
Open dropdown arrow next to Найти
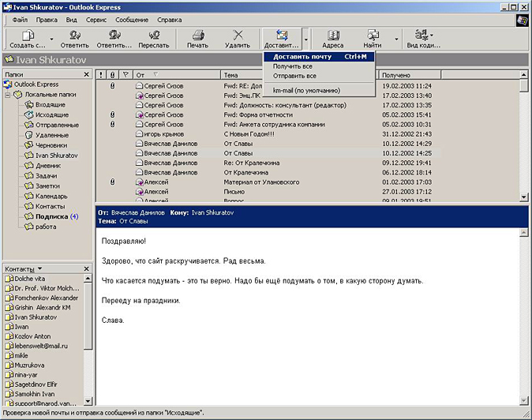tap(396, 38)
